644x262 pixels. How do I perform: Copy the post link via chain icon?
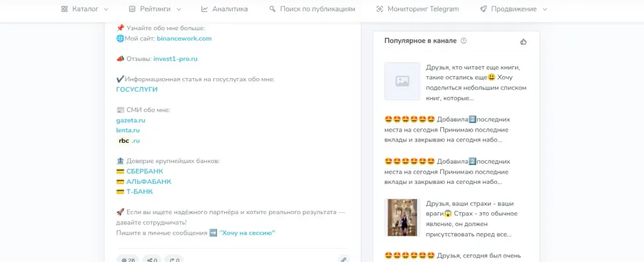click(343, 259)
